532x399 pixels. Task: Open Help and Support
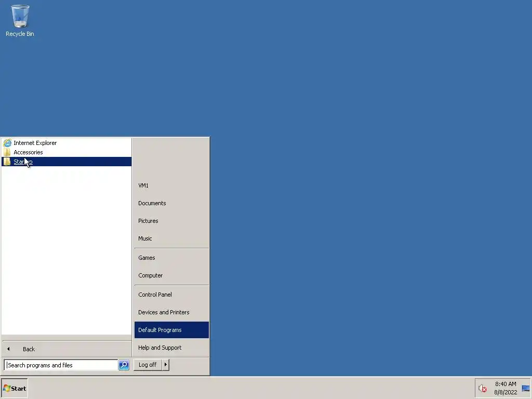coord(171,348)
